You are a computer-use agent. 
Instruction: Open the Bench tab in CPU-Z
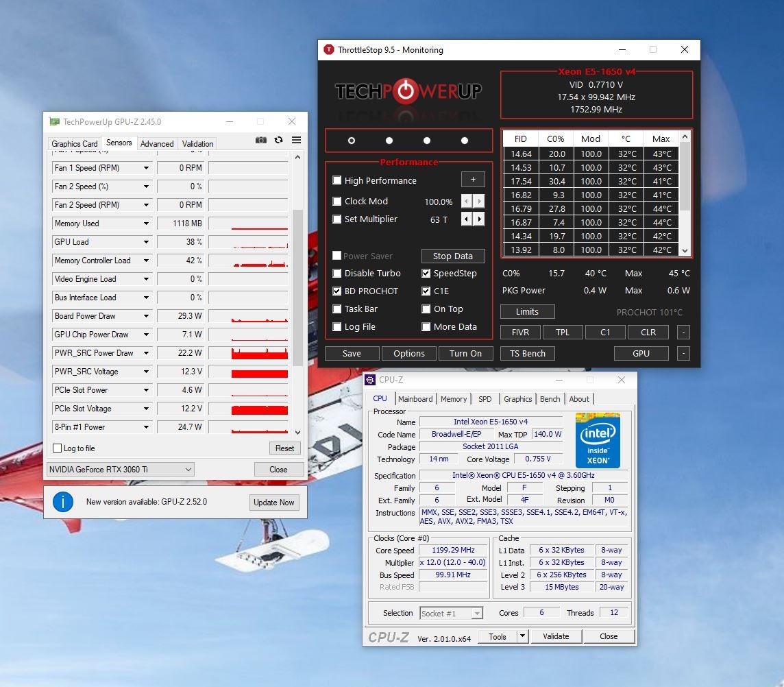tap(550, 399)
